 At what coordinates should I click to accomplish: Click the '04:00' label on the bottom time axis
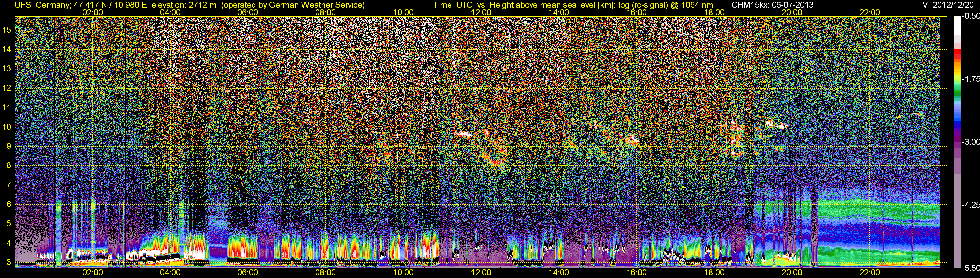pyautogui.click(x=170, y=273)
